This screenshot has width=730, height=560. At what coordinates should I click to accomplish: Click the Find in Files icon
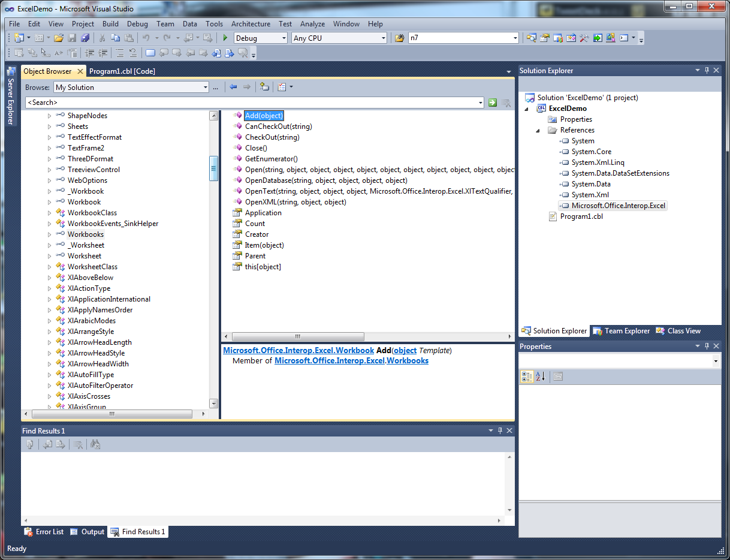pos(400,38)
